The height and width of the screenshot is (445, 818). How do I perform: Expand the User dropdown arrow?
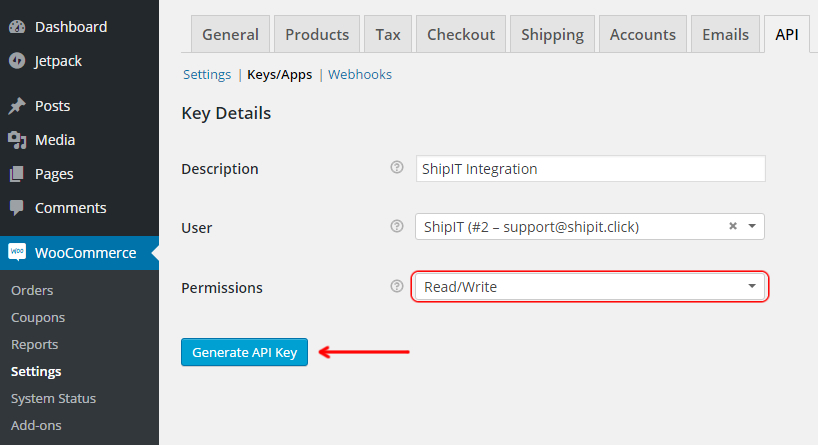pyautogui.click(x=752, y=226)
